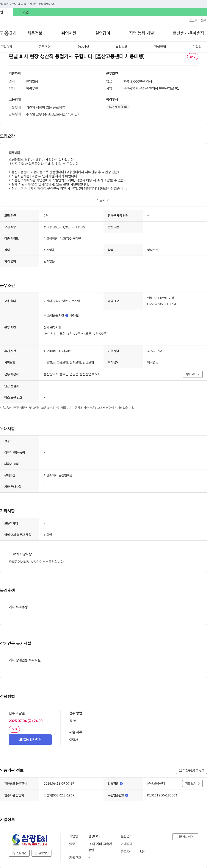This screenshot has width=207, height=868.
Task: Click the help icon beside 구인인증번호 label
Action: [127, 795]
